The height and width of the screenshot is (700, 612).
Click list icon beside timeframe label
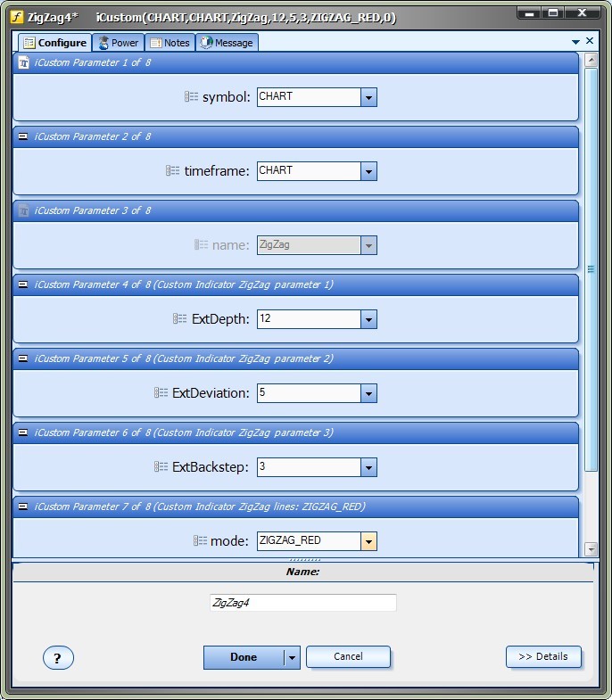click(172, 170)
